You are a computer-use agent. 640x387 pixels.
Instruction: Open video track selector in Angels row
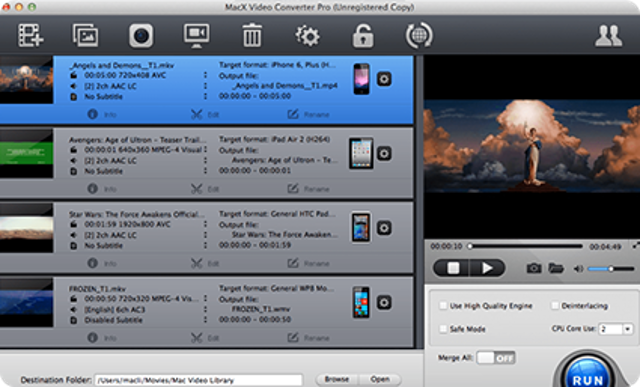tap(205, 75)
